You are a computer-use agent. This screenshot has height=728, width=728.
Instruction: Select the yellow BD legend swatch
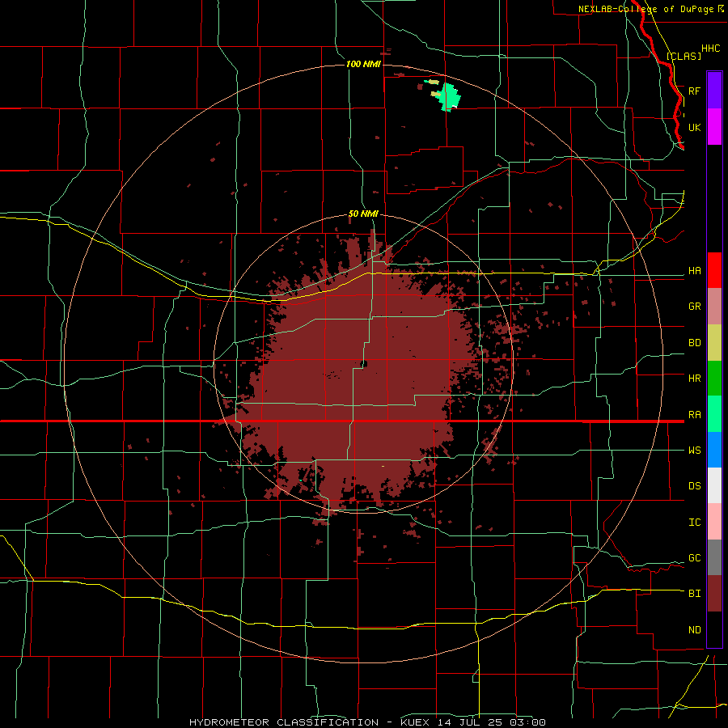714,342
